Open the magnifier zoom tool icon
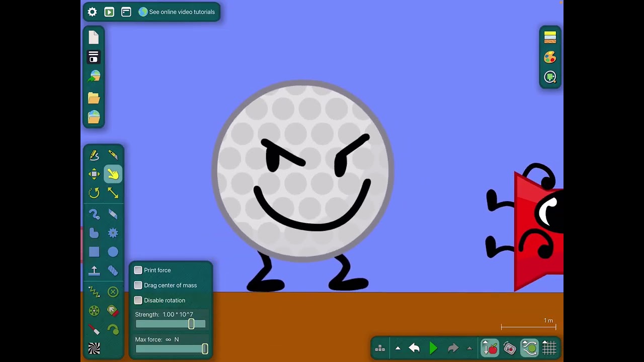Screen dimensions: 644x362 (550, 77)
